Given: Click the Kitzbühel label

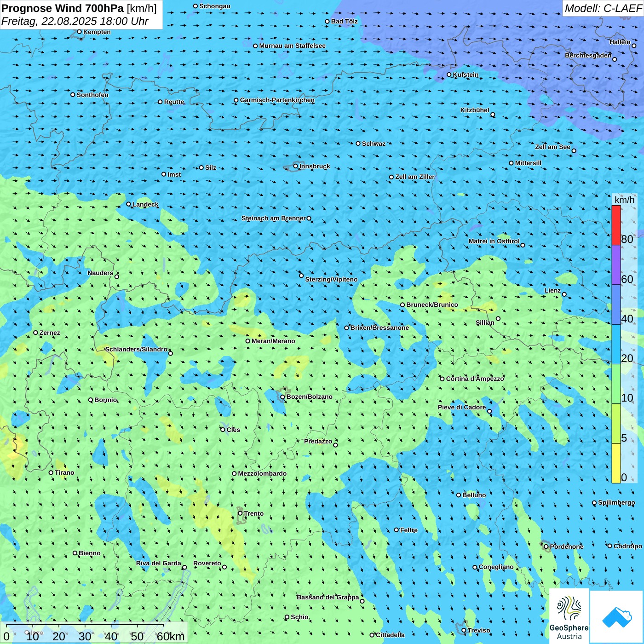Looking at the screenshot, I should (x=475, y=110).
